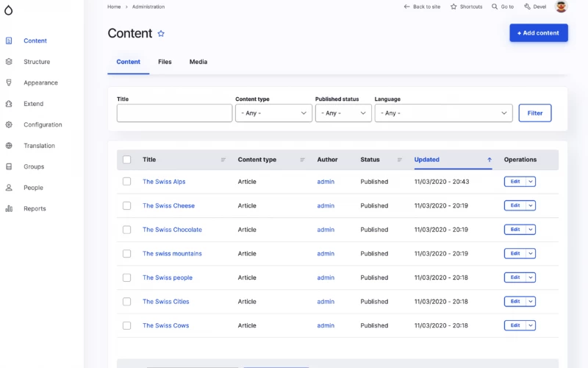Check the box for The Swiss people
This screenshot has width=588, height=368.
[126, 277]
